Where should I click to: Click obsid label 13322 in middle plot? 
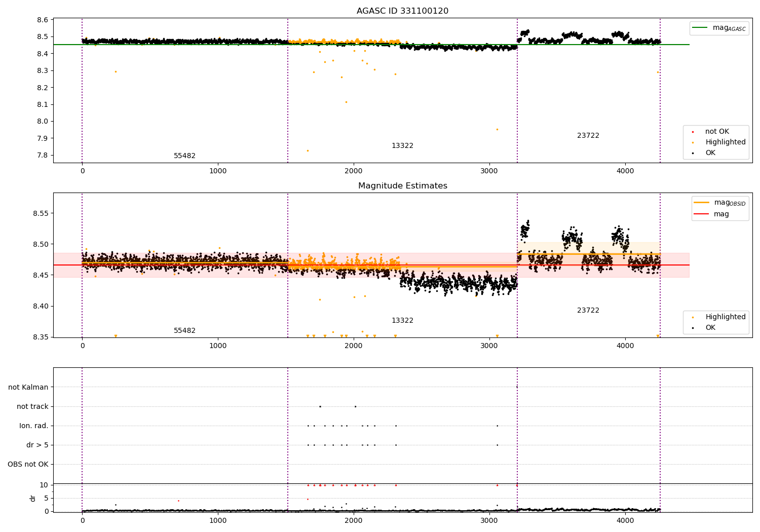point(402,321)
